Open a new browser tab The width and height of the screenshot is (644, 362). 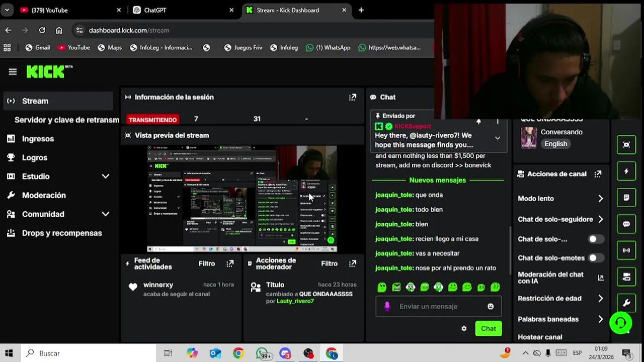coord(361,10)
